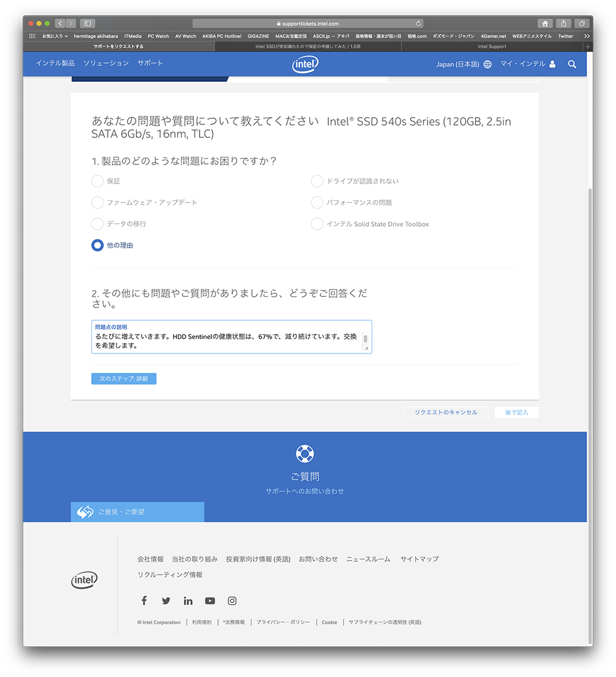Open the 投資家向け情報 (英語) footer link
This screenshot has height=677, width=616.
point(258,559)
